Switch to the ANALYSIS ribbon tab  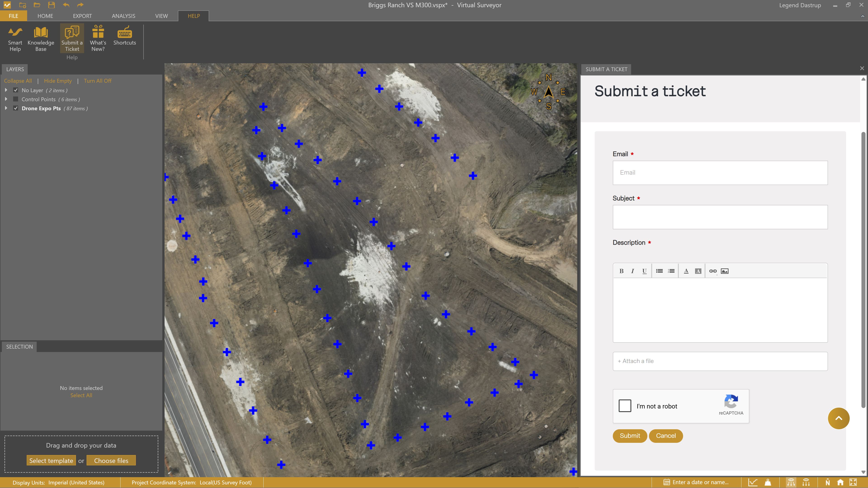[x=123, y=16]
